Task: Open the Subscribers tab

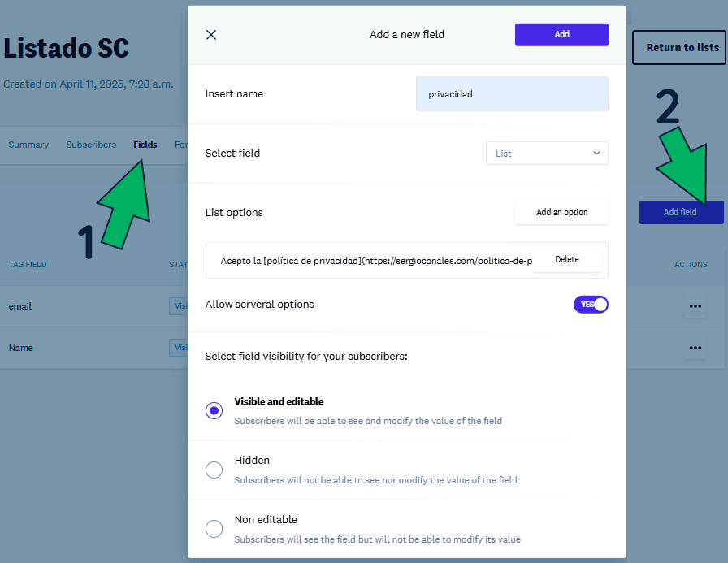Action: tap(91, 145)
